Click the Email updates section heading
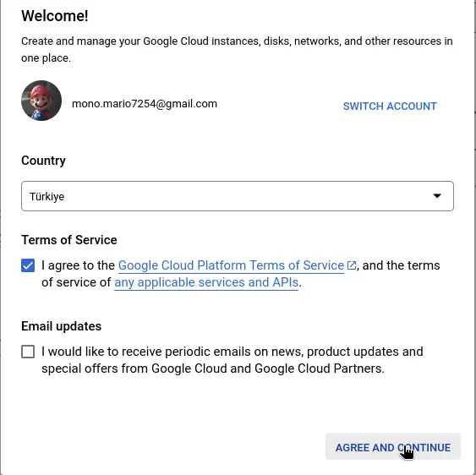The height and width of the screenshot is (475, 476). (x=62, y=326)
